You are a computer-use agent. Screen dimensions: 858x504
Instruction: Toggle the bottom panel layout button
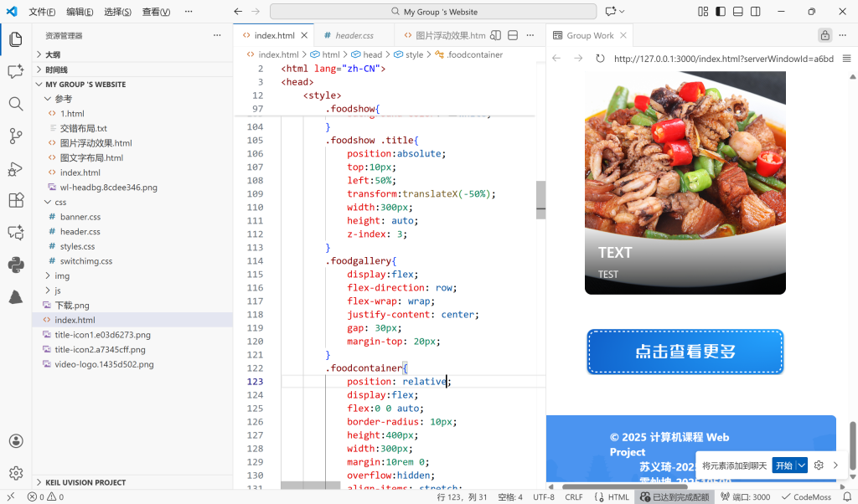click(x=738, y=12)
